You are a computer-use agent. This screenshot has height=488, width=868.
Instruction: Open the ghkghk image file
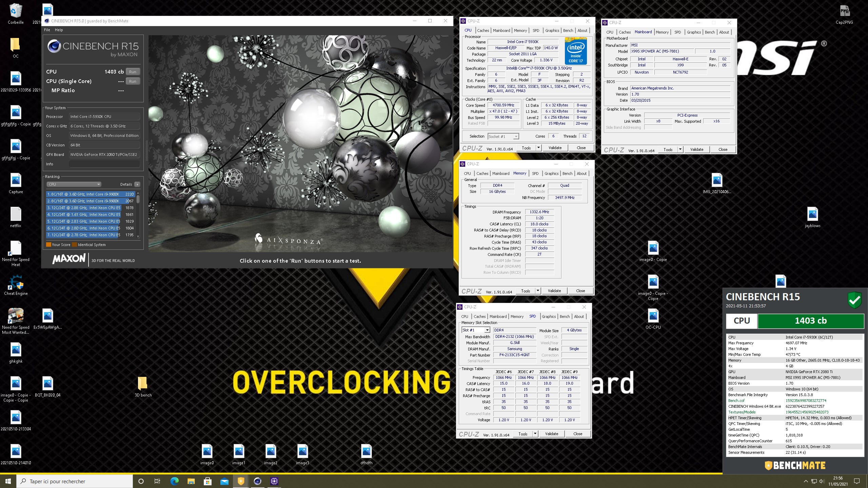click(x=16, y=353)
